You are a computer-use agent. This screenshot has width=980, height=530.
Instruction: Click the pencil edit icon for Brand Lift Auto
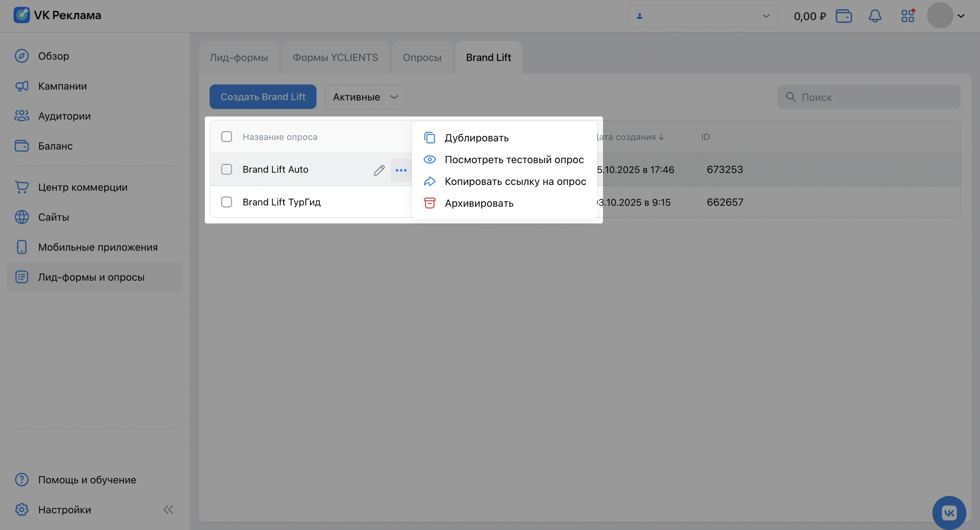click(379, 170)
